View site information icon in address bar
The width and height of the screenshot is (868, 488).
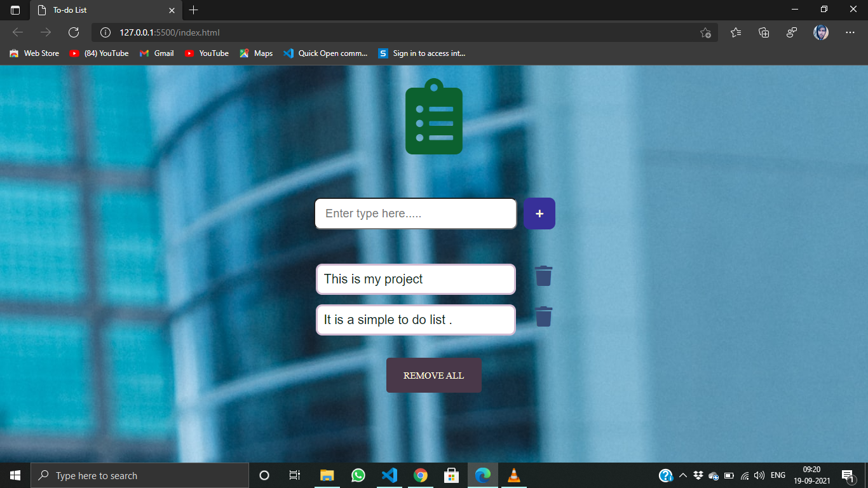coord(106,32)
